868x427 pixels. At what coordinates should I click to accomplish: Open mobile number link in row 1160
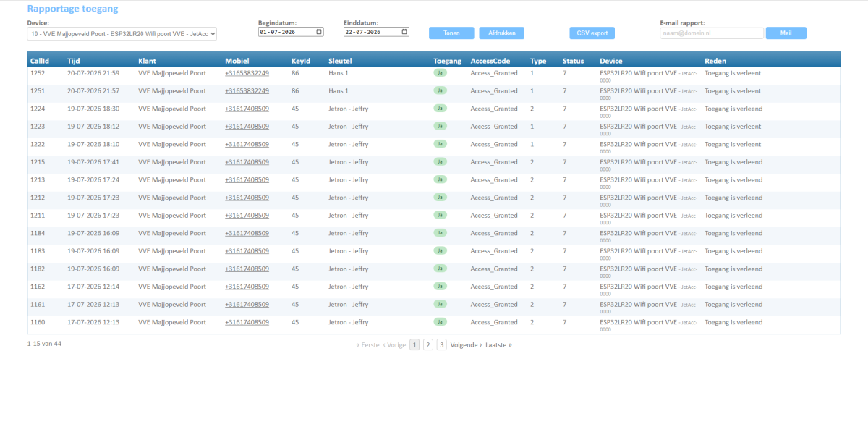pos(247,322)
